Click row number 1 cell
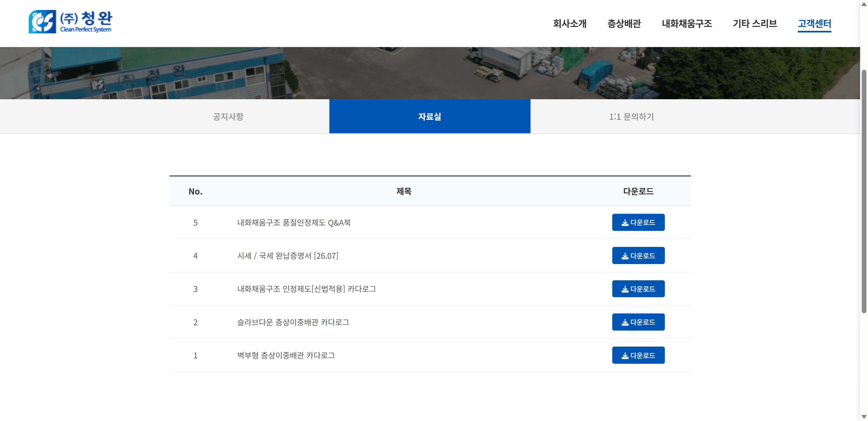 (196, 355)
